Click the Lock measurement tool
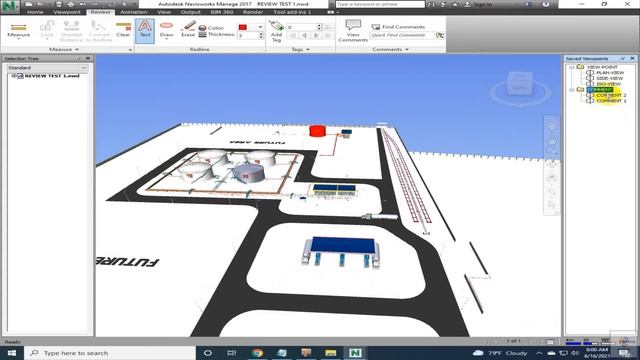Viewport: 640px width, 360px height. (47, 31)
